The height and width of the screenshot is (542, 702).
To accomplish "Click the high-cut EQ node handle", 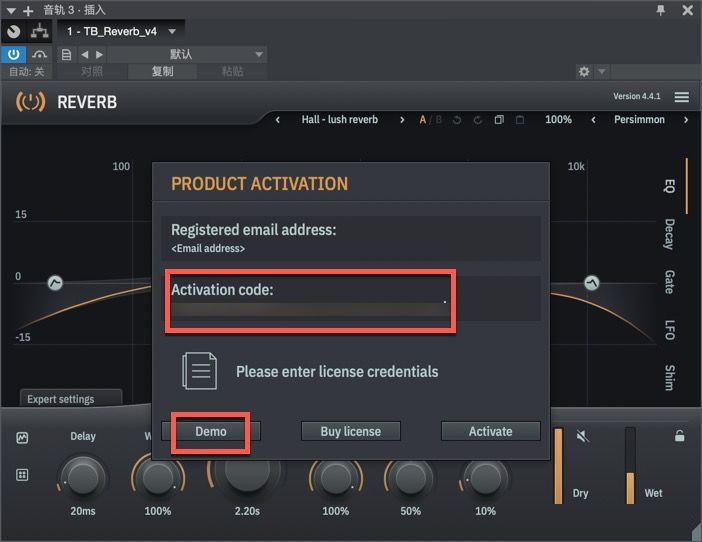I will point(591,283).
